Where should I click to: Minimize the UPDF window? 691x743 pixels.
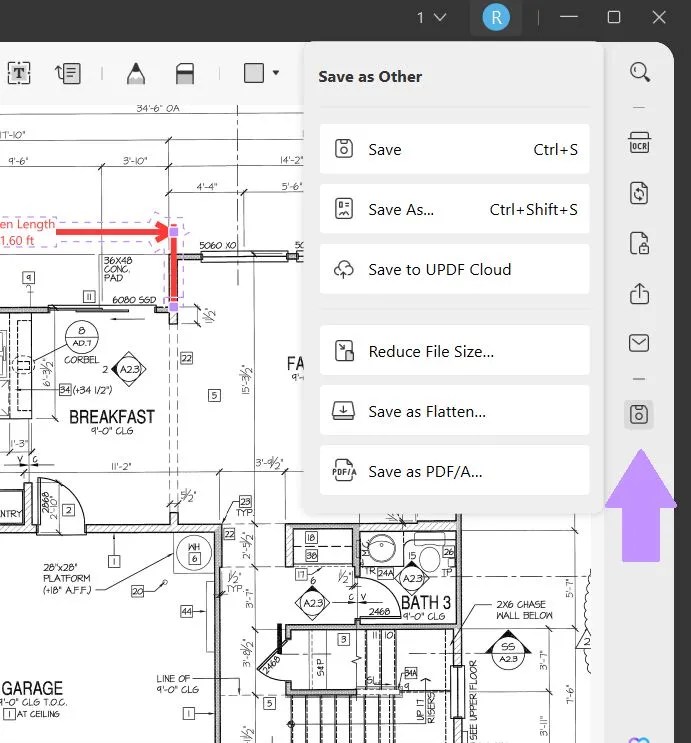click(x=568, y=17)
